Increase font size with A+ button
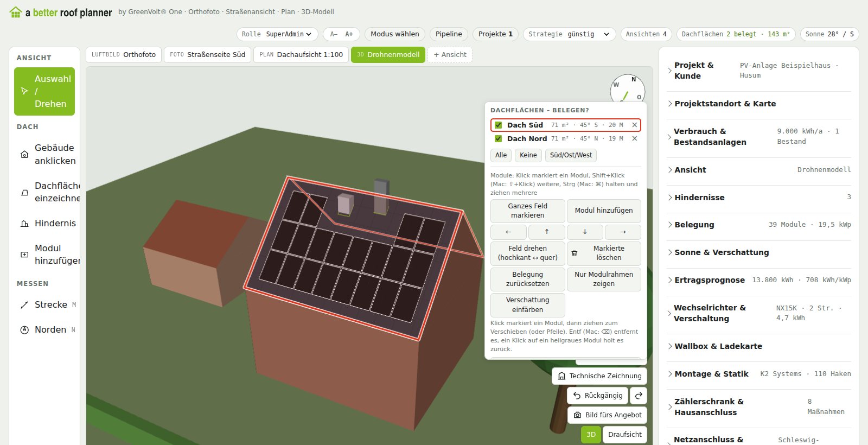Viewport: 868px width, 445px height. coord(349,34)
